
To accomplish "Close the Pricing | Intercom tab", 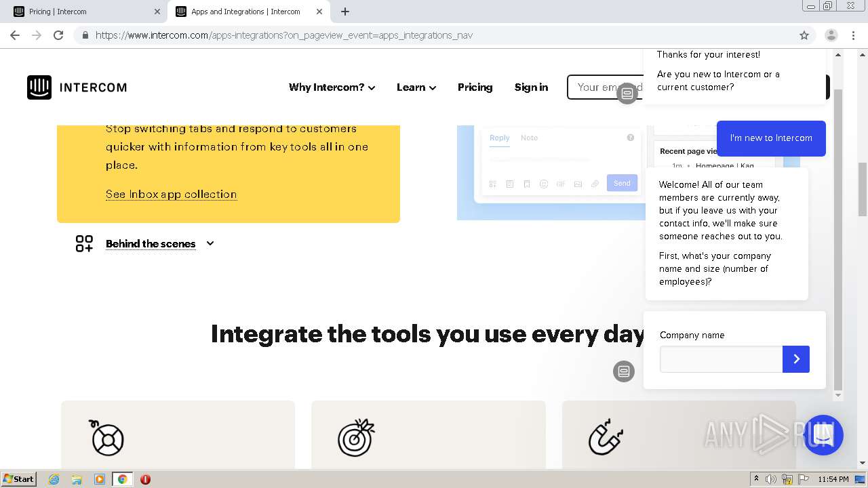I will [157, 12].
